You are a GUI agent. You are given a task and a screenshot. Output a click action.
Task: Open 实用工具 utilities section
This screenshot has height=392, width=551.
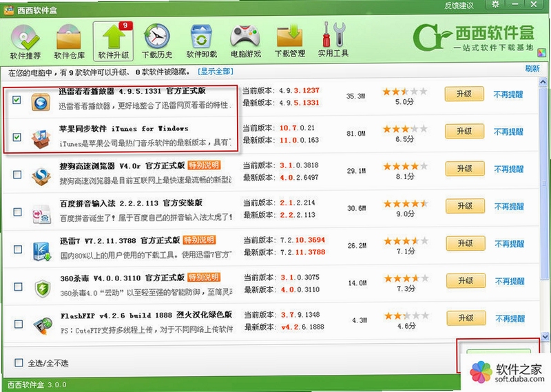[333, 41]
